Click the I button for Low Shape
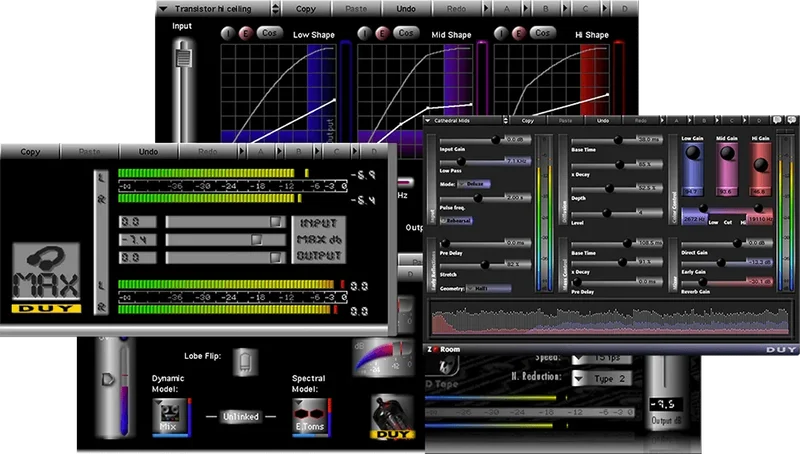The height and width of the screenshot is (454, 800). 228,34
